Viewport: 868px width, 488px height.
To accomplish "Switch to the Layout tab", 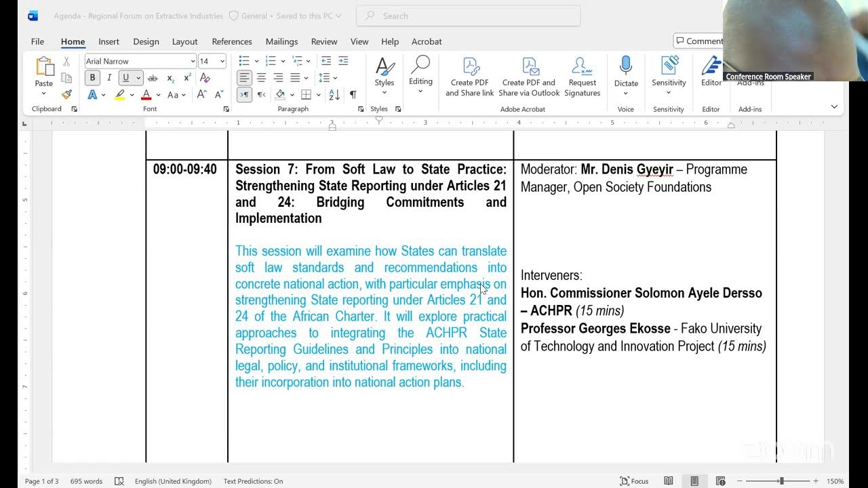I will pyautogui.click(x=184, y=41).
